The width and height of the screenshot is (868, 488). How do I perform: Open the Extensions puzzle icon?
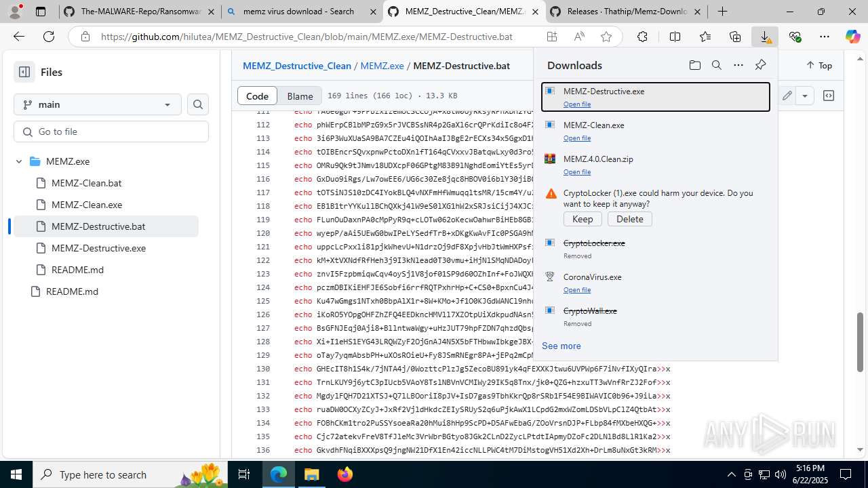(642, 37)
